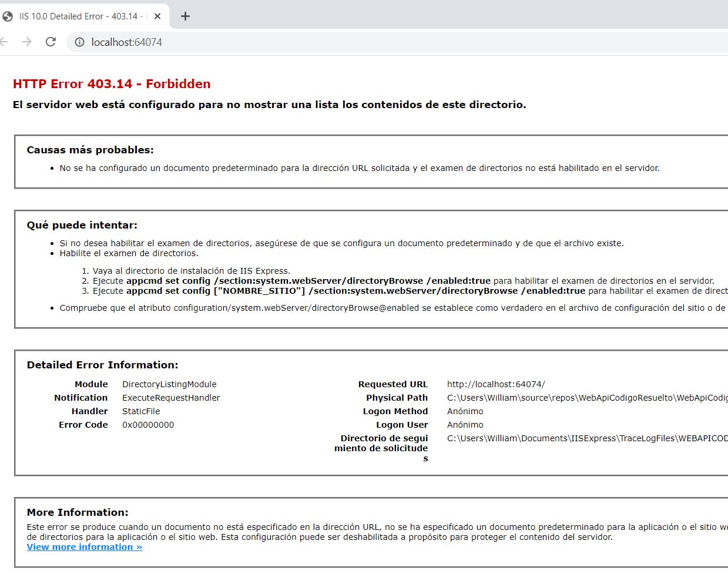
Task: Select the Physical Path value text
Action: [x=588, y=397]
